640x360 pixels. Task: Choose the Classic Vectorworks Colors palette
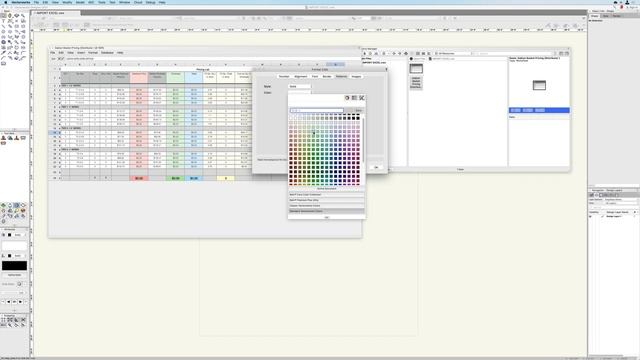326,206
